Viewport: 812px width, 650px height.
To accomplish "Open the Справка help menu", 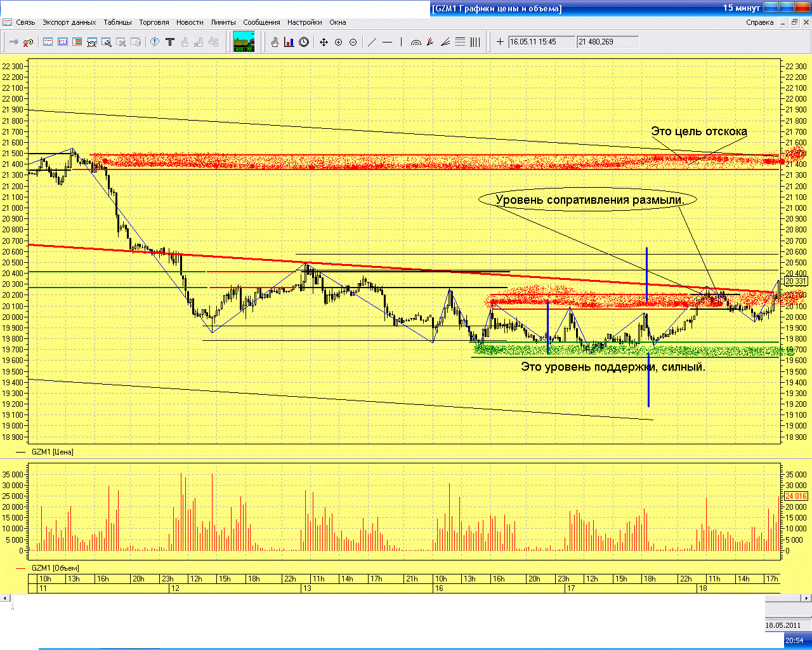I will 759,22.
